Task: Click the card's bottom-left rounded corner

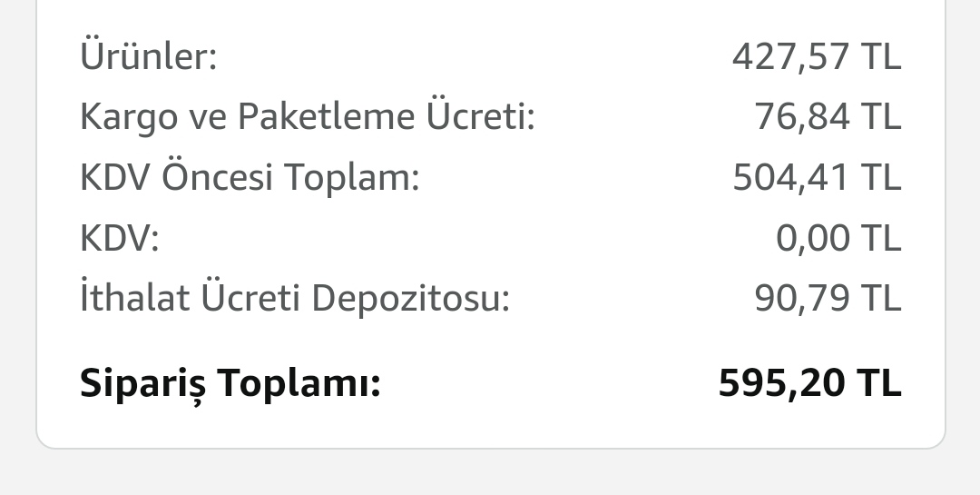Action: (45, 439)
